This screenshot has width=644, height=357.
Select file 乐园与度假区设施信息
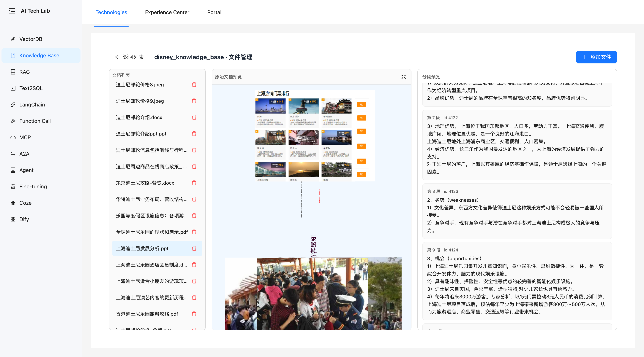157,216
